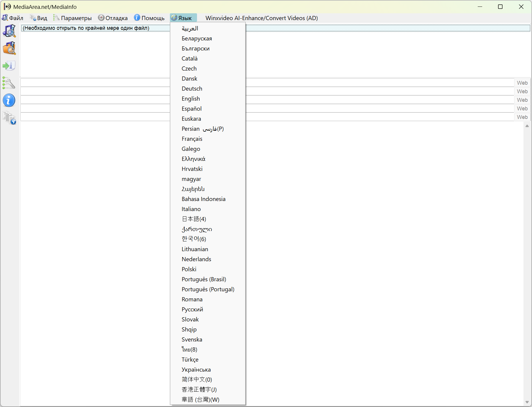Screen dimensions: 532x407
Task: Click the open folder icon in sidebar
Action: coord(9,48)
